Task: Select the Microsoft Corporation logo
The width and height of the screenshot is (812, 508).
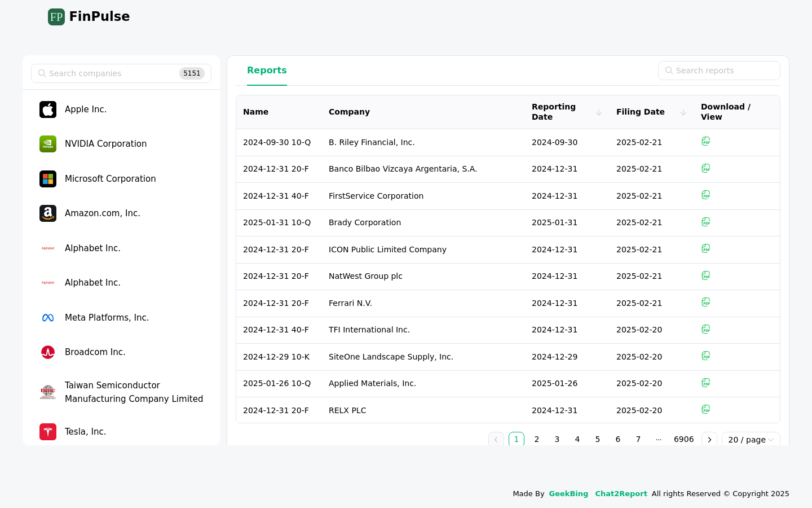Action: pos(48,179)
